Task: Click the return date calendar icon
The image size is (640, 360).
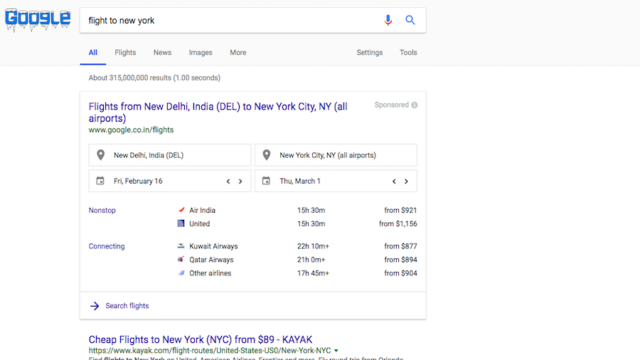Action: click(x=266, y=181)
